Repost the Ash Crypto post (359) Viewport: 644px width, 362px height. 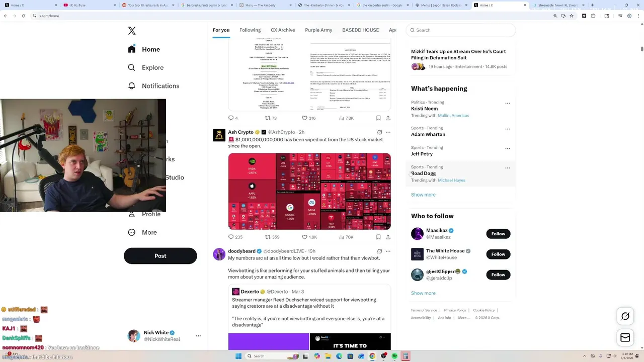272,237
